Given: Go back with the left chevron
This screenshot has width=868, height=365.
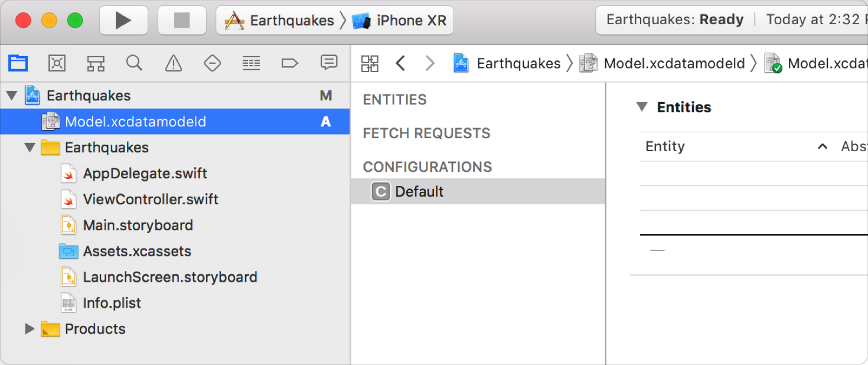Looking at the screenshot, I should coord(400,63).
